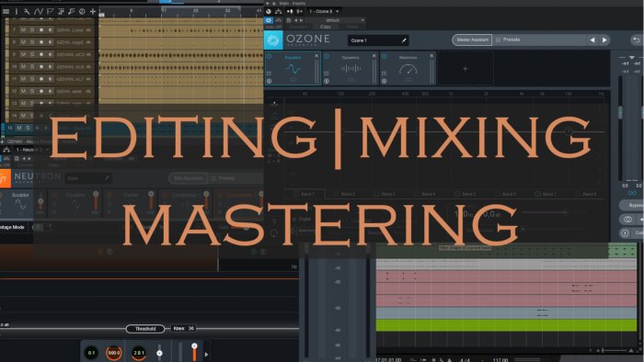Click the pencil icon next to Ozone 1
The image size is (644, 362).
click(x=404, y=40)
